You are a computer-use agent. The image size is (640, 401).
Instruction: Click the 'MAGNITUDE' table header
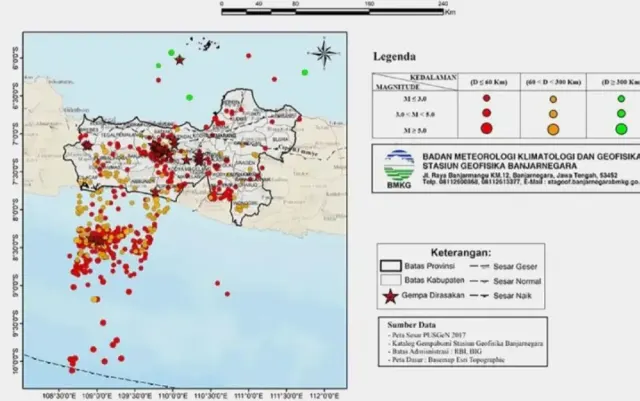point(398,87)
